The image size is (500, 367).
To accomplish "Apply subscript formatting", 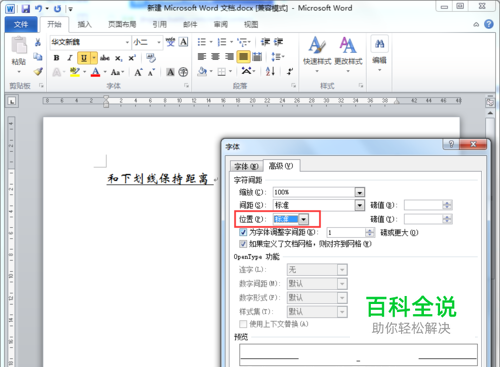I will pos(118,58).
